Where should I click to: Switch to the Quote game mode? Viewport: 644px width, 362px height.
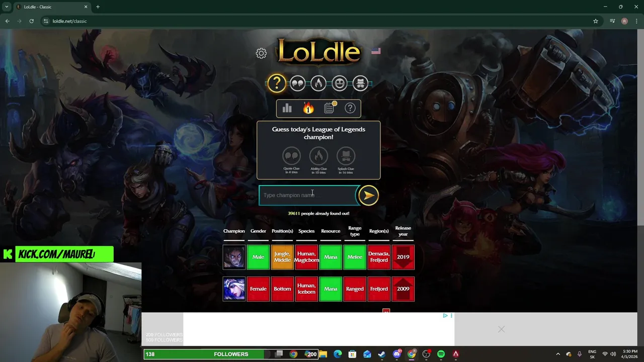point(297,83)
